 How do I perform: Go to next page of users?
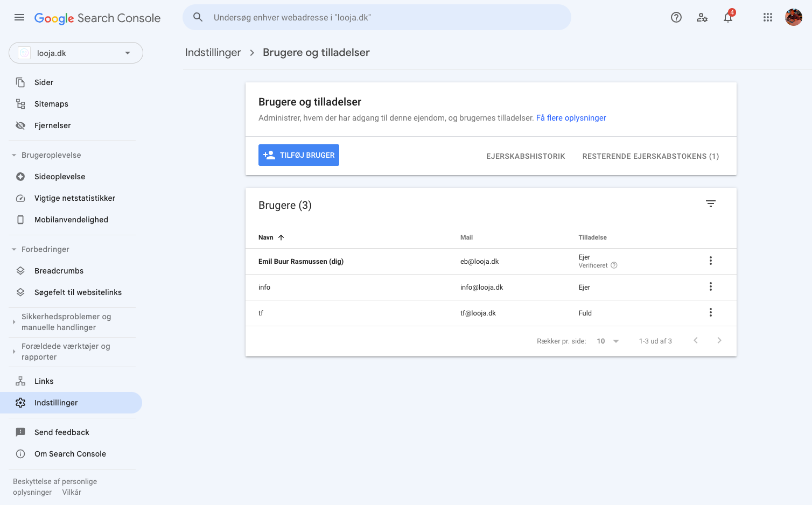pyautogui.click(x=719, y=340)
